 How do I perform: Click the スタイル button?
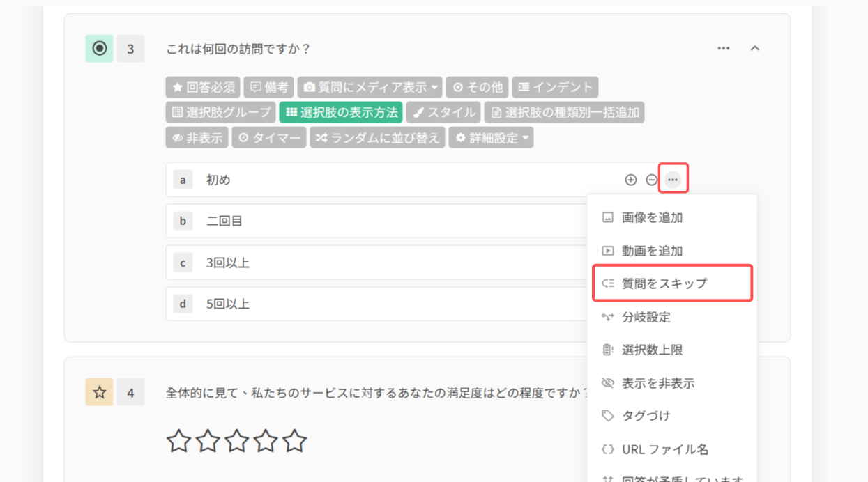443,112
